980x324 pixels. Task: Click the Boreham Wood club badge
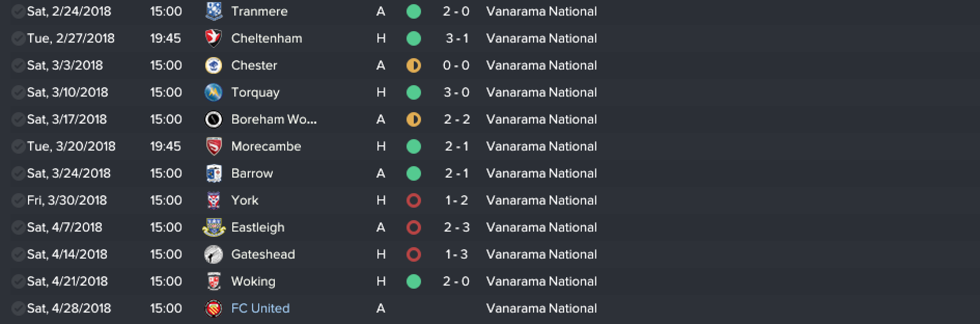(214, 119)
